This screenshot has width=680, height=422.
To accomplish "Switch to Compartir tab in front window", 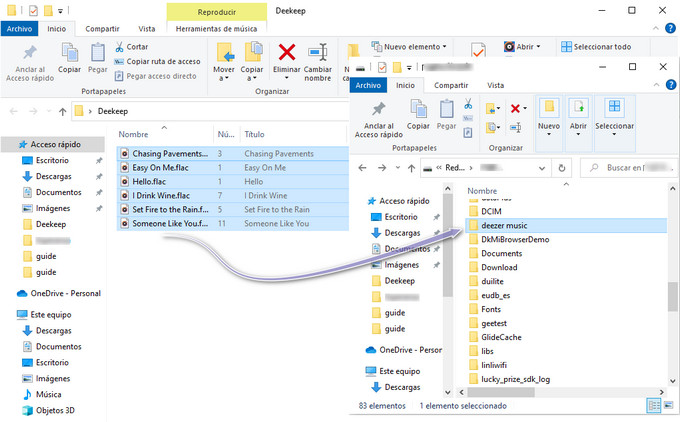I will 451,85.
